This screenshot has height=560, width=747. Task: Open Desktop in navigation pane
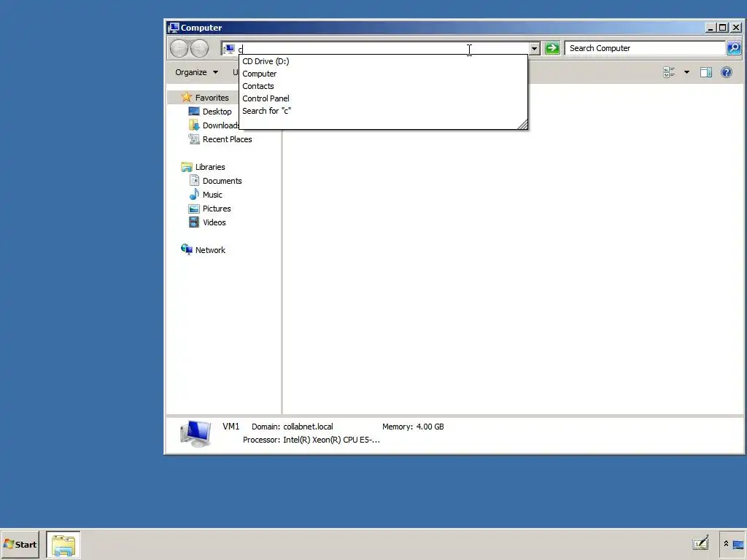(x=217, y=112)
